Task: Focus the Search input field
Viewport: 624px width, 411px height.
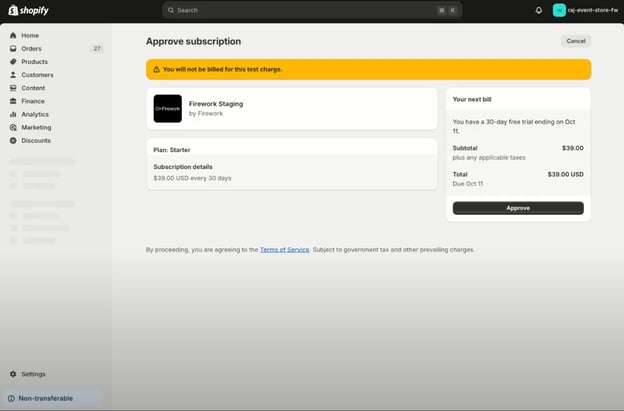Action: click(300, 10)
